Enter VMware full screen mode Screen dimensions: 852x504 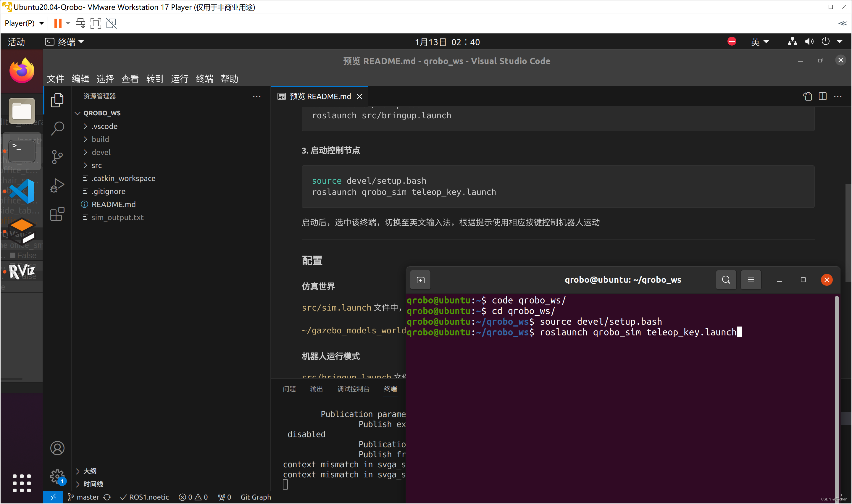[96, 23]
